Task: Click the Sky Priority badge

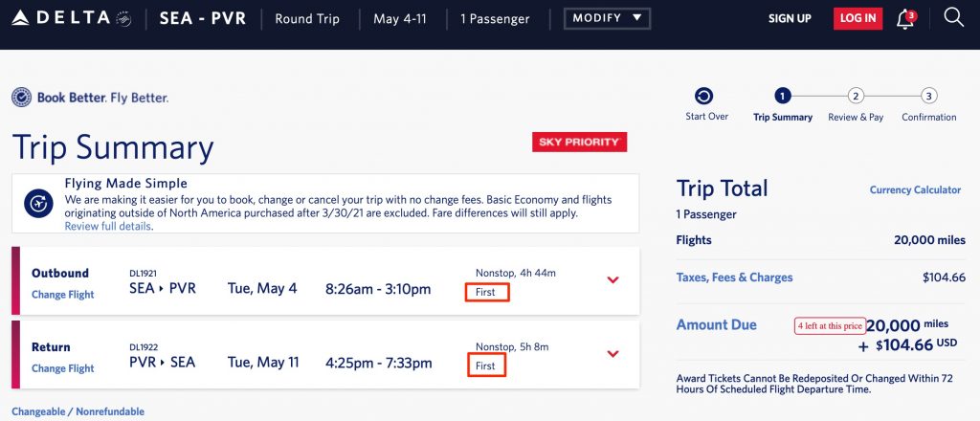Action: tap(579, 143)
